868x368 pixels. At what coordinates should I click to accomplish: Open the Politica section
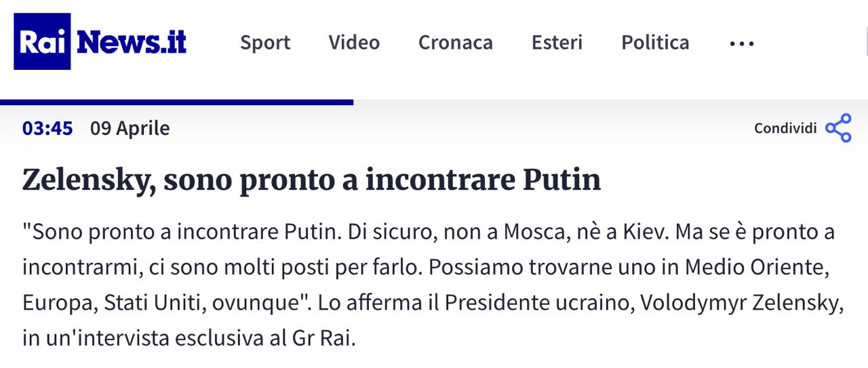pyautogui.click(x=655, y=43)
